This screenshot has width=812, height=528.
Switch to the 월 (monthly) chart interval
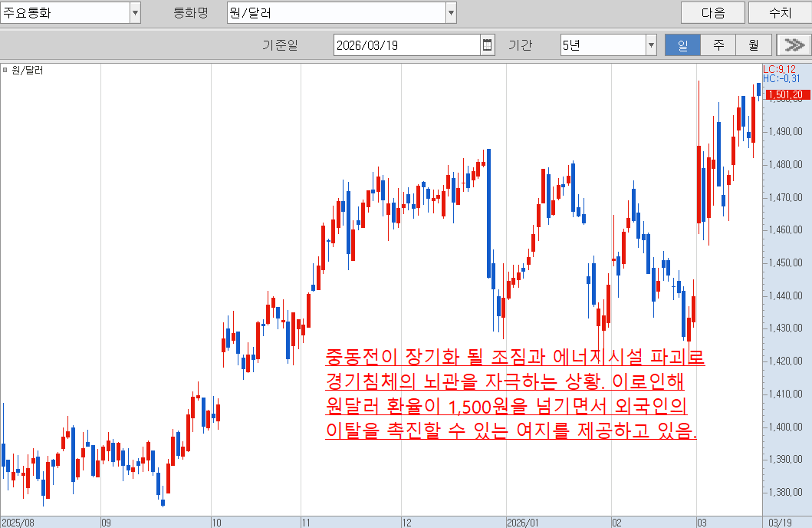pos(753,45)
